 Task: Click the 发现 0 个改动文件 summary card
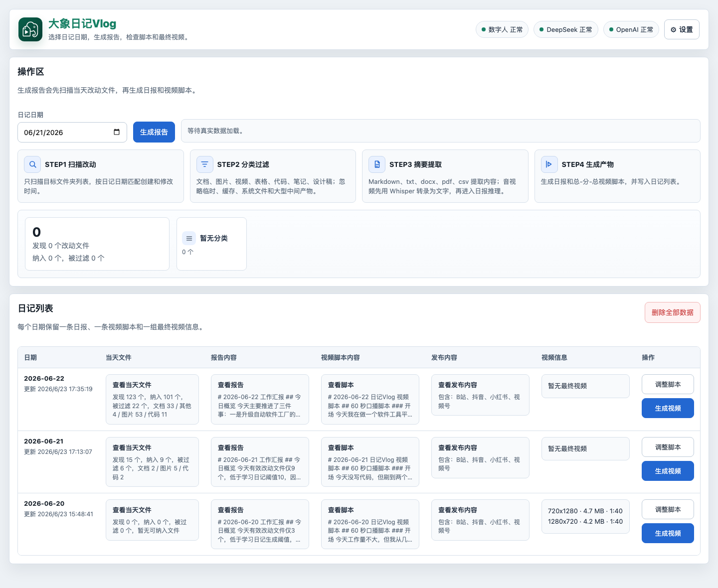(x=97, y=244)
